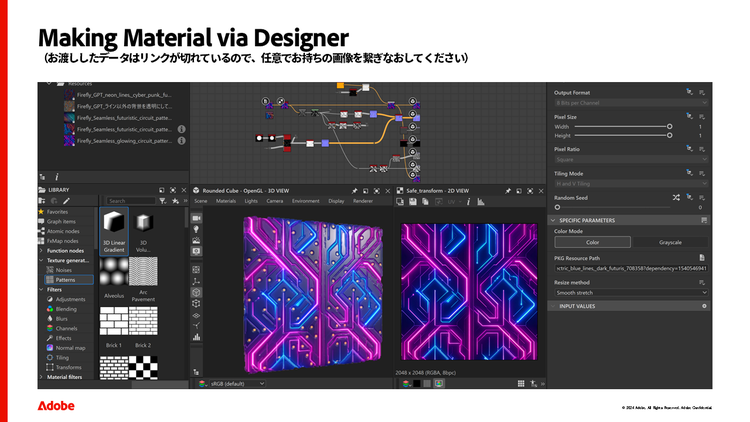
Task: Open the Tiling Mode H and V Tiling dropdown
Action: (x=631, y=184)
